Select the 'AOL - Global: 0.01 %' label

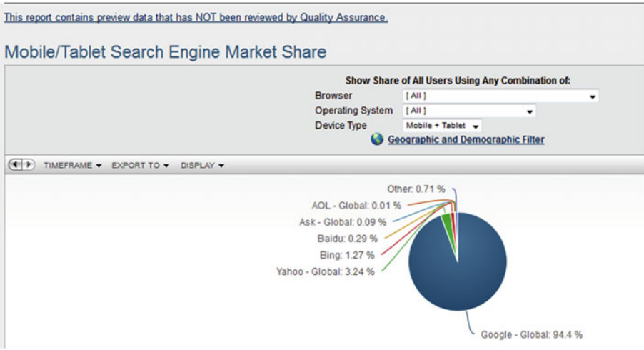[356, 206]
